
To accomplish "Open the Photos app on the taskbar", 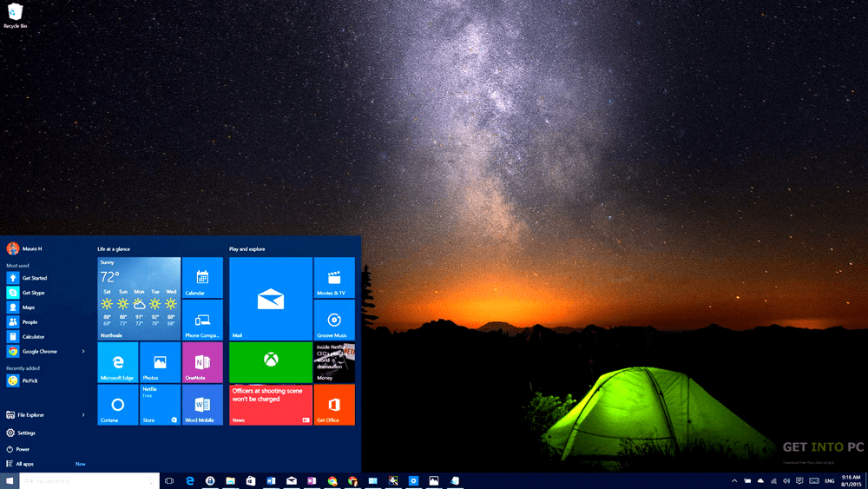I will tap(434, 480).
